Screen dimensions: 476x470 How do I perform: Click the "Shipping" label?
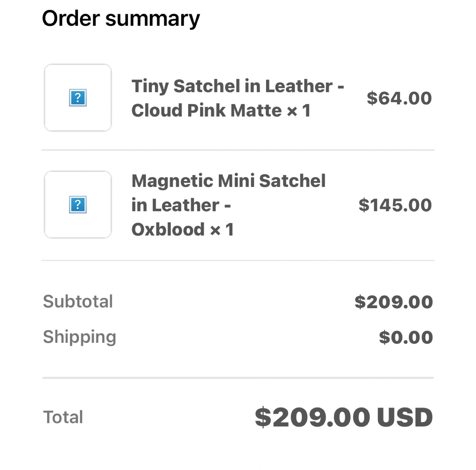click(x=80, y=337)
